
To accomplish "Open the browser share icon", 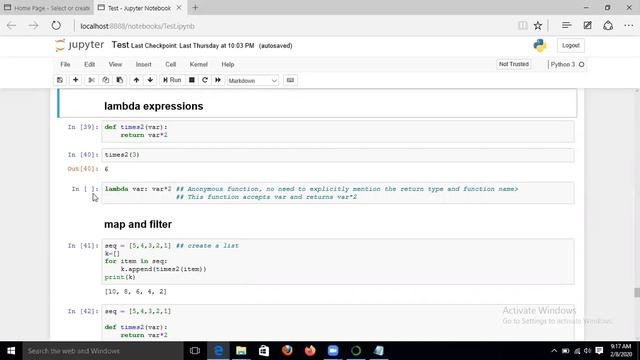I will (x=608, y=25).
